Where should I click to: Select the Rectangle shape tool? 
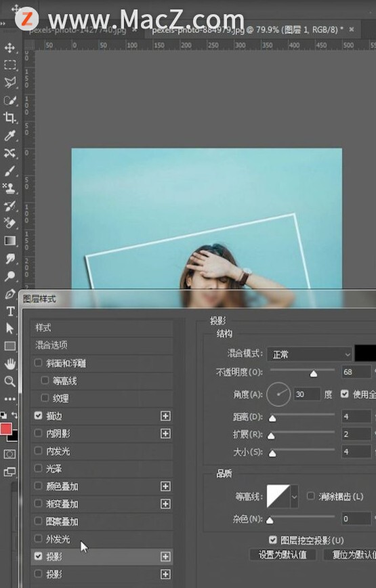pos(9,345)
